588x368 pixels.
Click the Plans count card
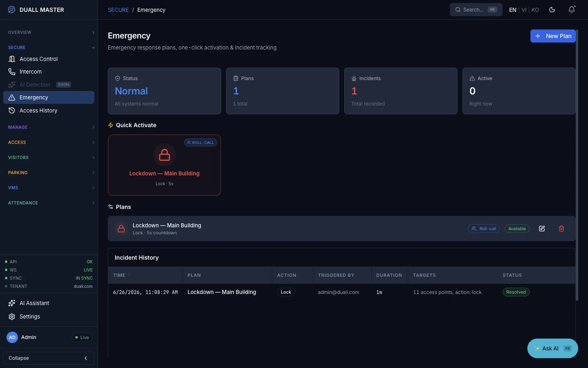point(283,91)
